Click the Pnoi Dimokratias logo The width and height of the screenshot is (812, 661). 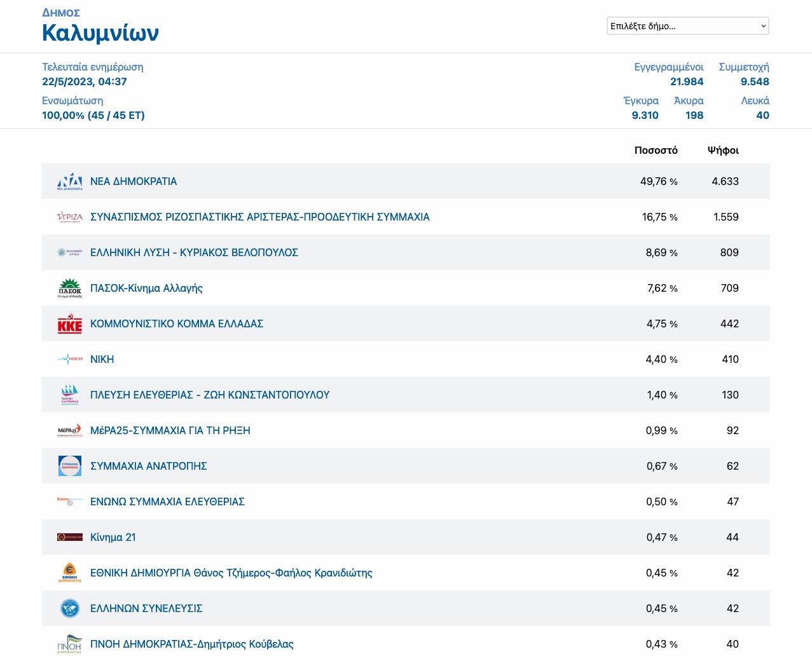click(x=70, y=644)
